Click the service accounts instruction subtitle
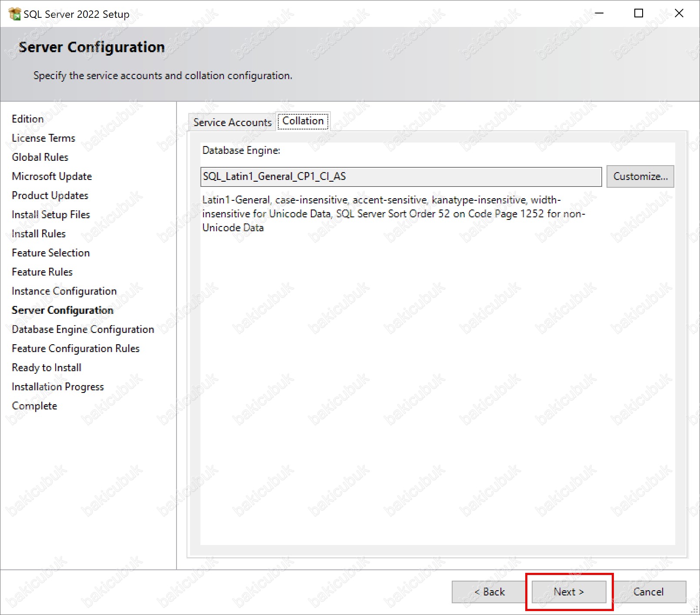 pos(163,76)
